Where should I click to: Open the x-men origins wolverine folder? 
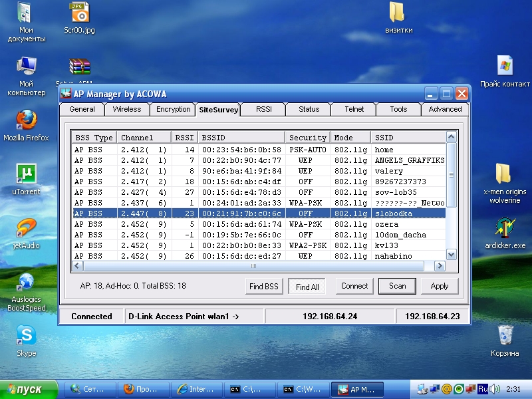click(x=505, y=175)
